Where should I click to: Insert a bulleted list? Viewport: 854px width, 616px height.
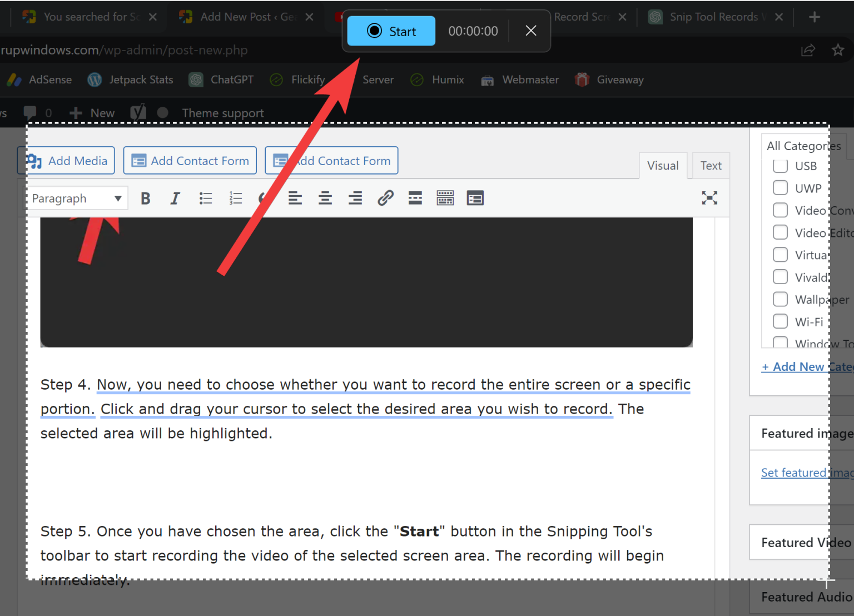(x=205, y=198)
